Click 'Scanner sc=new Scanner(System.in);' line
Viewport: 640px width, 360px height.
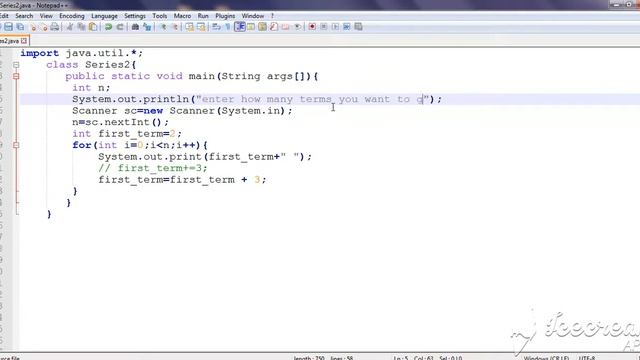(182, 111)
